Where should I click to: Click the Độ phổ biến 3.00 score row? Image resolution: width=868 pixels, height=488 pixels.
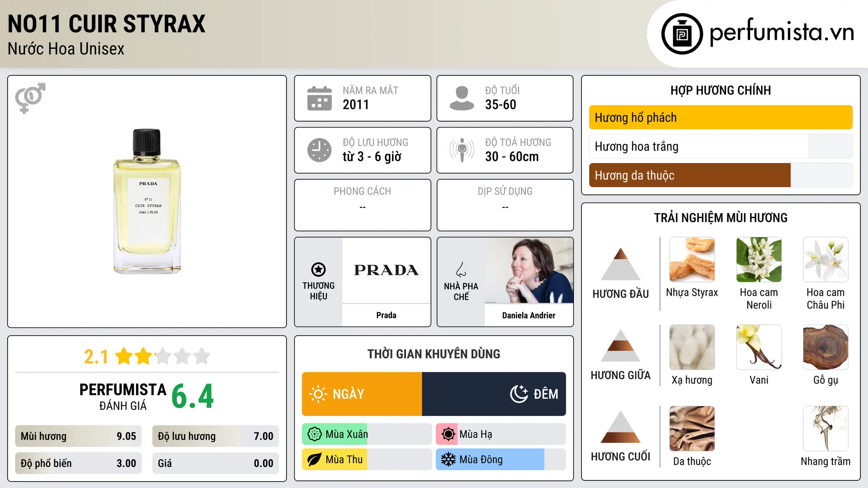point(78,463)
